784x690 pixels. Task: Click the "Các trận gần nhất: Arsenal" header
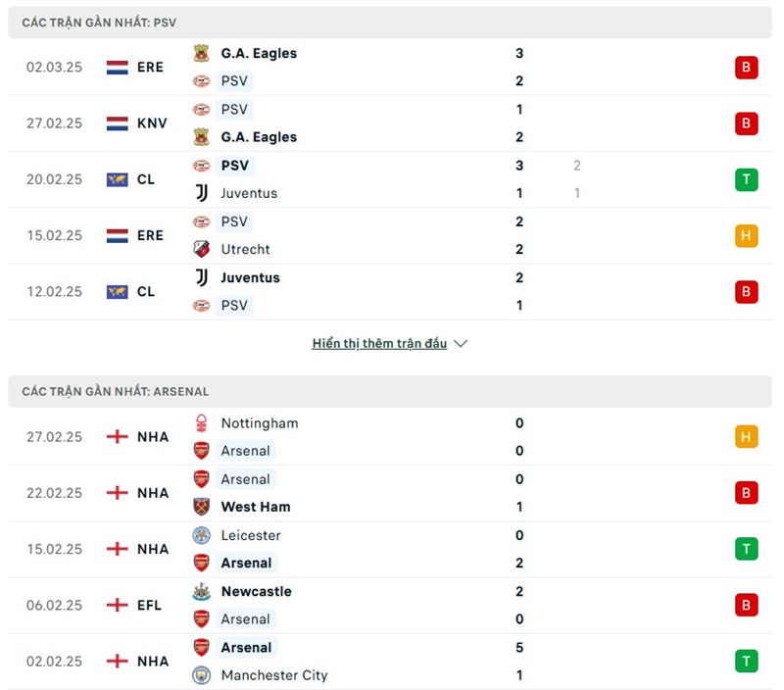[116, 391]
